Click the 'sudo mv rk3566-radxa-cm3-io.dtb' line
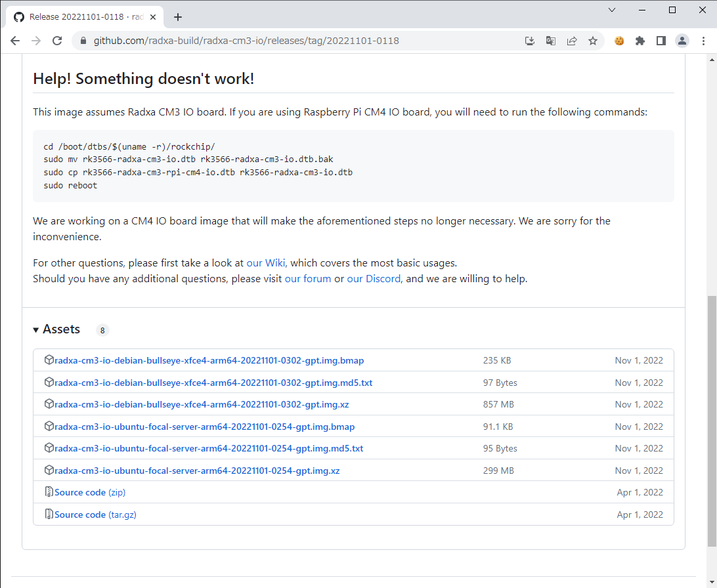The image size is (717, 588). [x=188, y=159]
